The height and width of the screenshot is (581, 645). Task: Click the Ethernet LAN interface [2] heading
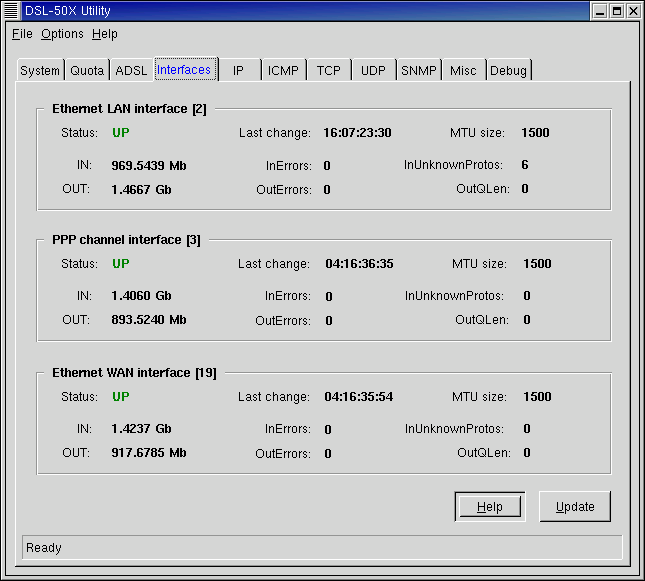tap(130, 109)
